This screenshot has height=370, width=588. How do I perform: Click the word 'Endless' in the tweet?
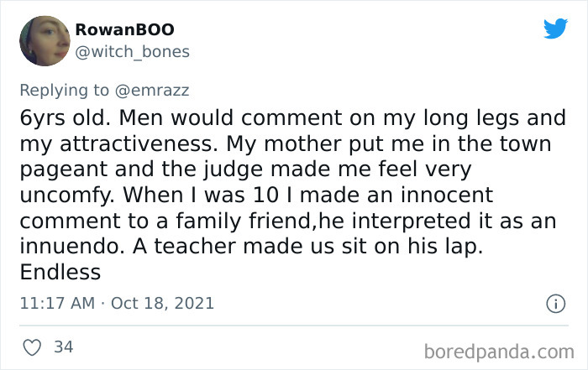(x=60, y=273)
